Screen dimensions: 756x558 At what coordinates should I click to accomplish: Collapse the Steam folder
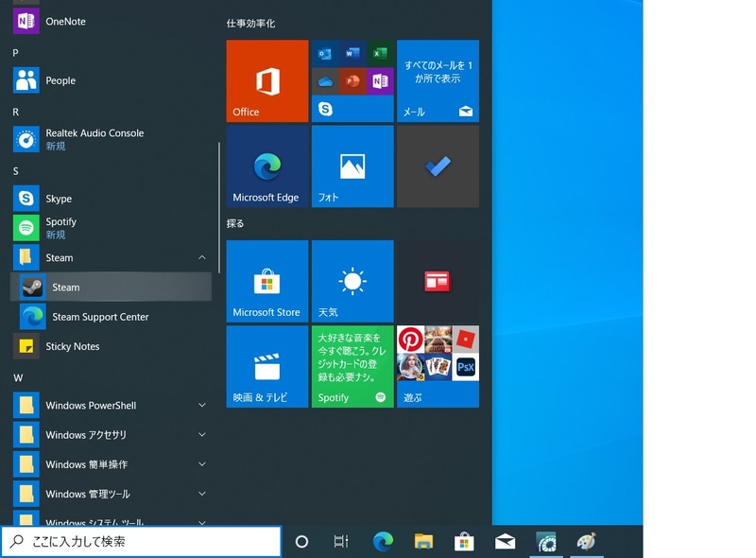click(x=111, y=258)
